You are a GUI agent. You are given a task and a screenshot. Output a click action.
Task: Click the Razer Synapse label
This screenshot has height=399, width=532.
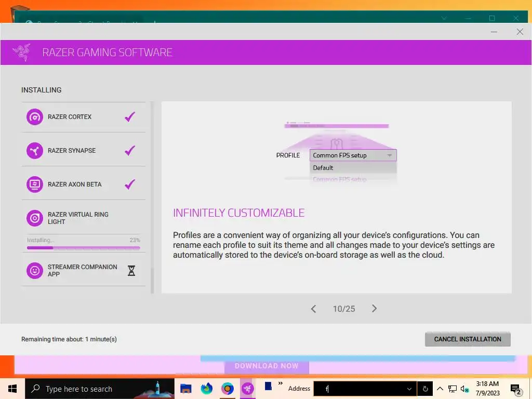point(72,150)
